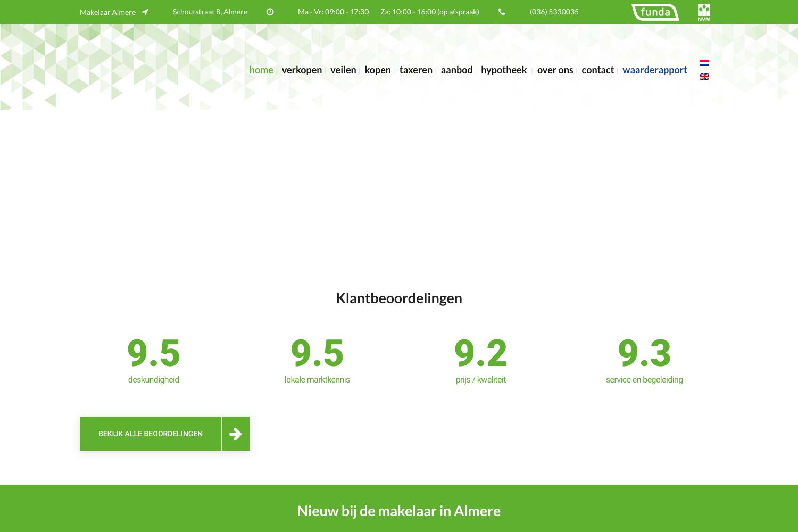Image resolution: width=798 pixels, height=532 pixels.
Task: Click the lokale marktkennis label
Action: coord(317,379)
